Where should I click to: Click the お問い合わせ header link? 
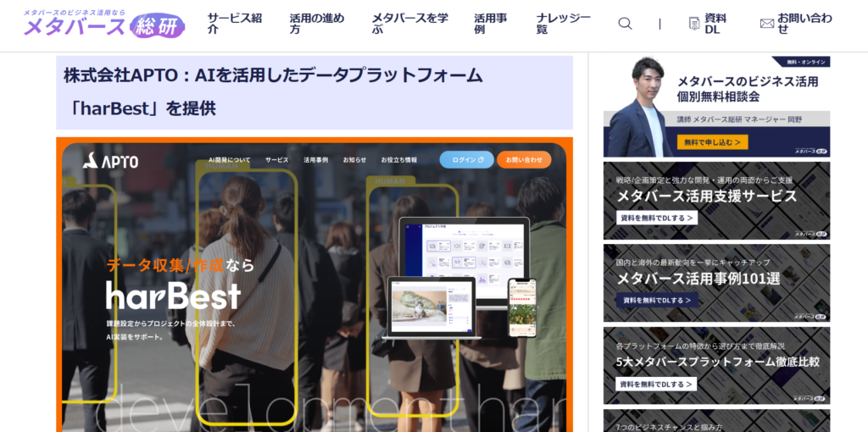[804, 23]
